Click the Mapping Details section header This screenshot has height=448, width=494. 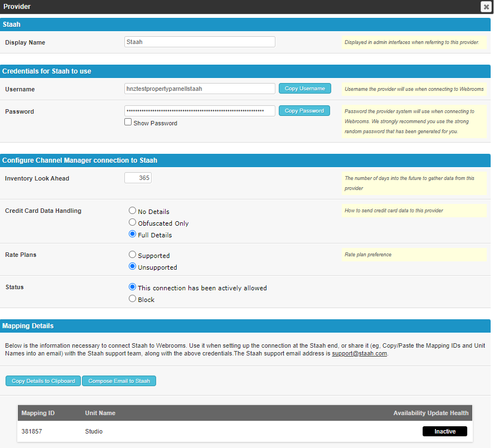[245, 326]
